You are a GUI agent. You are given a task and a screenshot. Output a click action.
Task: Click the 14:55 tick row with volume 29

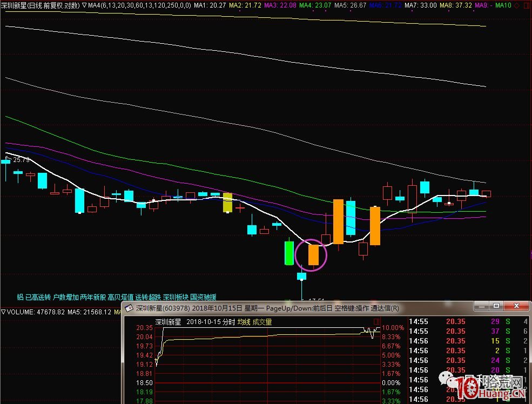[x=468, y=321]
